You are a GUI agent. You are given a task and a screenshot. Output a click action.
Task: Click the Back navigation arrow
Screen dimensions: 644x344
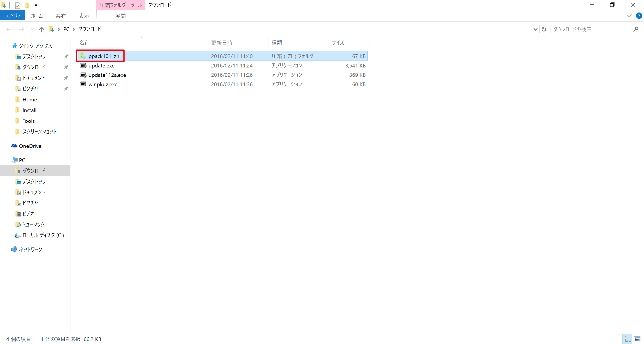[9, 29]
